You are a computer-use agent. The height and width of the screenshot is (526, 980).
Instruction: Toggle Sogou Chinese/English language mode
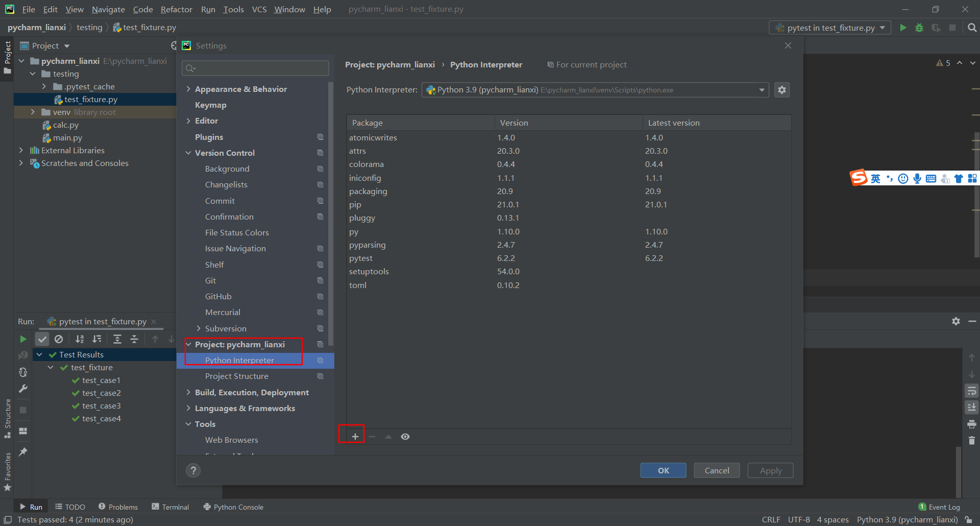coord(876,178)
